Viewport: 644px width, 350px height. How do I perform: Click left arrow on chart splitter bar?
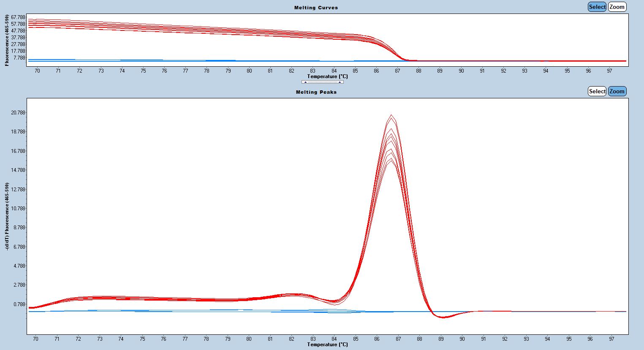(305, 82)
